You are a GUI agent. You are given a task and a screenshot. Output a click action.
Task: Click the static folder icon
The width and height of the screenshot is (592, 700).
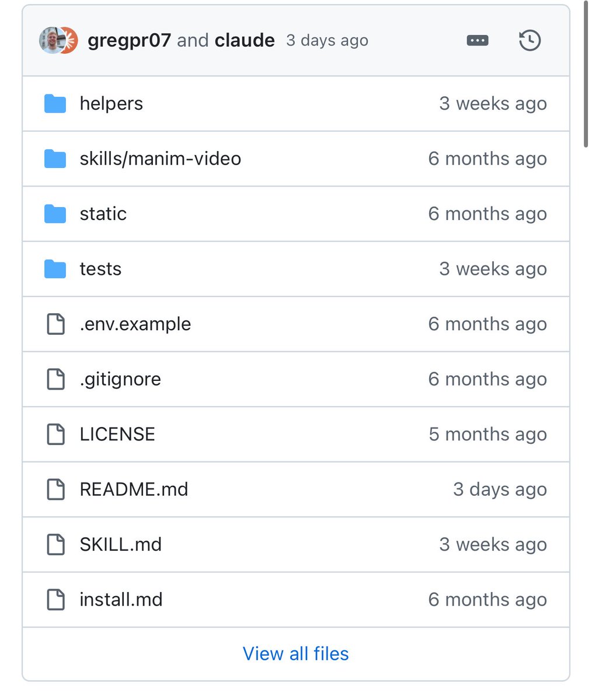click(x=55, y=214)
